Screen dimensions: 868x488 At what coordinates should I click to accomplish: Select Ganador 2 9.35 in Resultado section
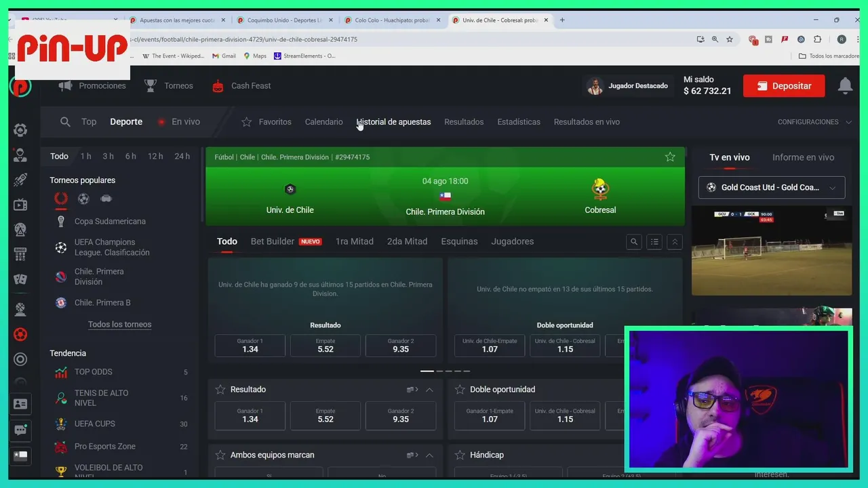(x=401, y=415)
